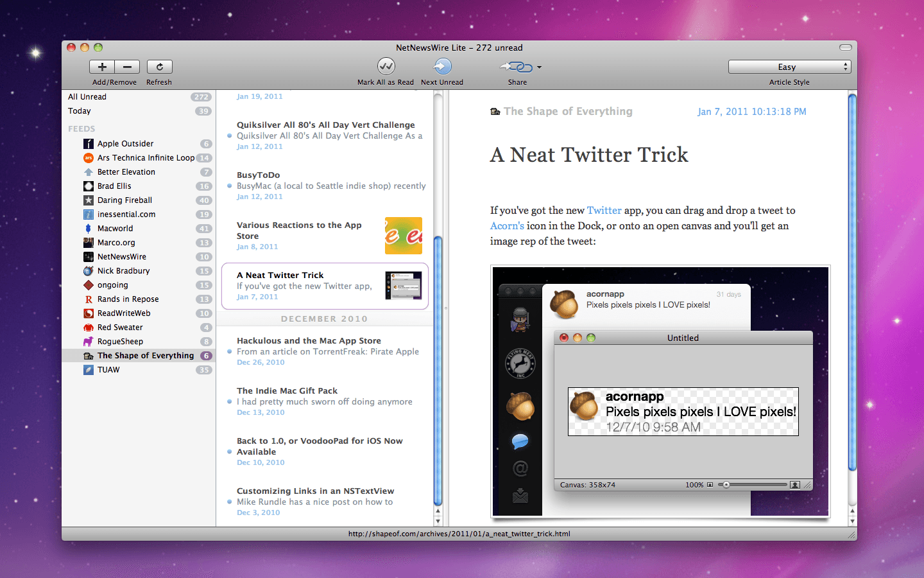The image size is (924, 578).
Task: Click the A Neat Twitter Trick headline
Action: pyautogui.click(x=589, y=155)
